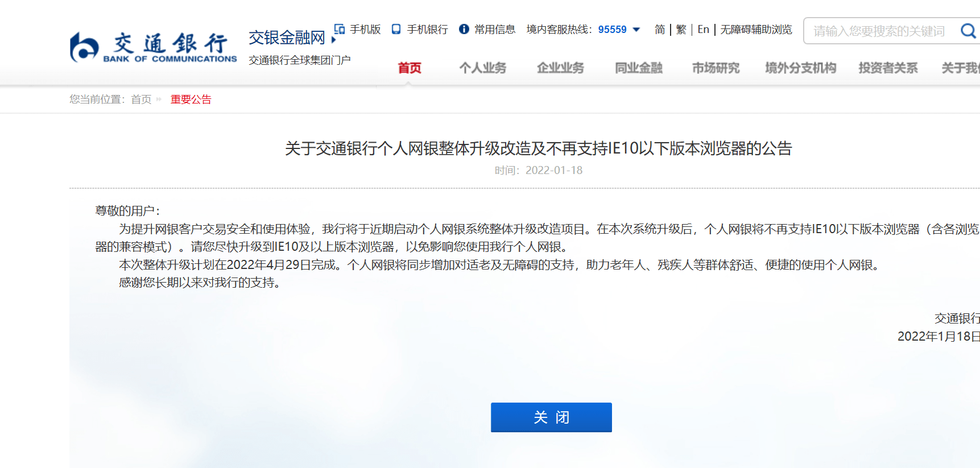Select the 同业金融 navigation tab
This screenshot has height=468, width=980.
tap(639, 68)
